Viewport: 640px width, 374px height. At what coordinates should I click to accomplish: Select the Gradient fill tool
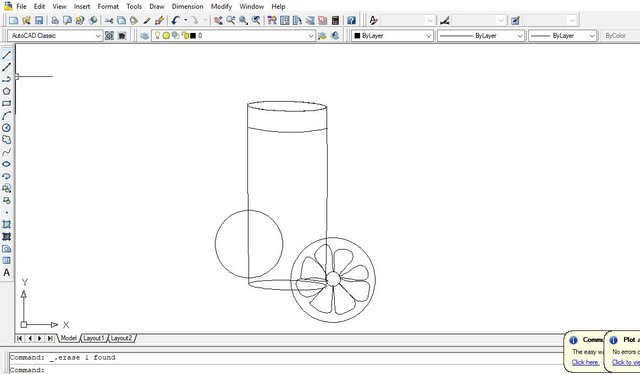[x=7, y=236]
